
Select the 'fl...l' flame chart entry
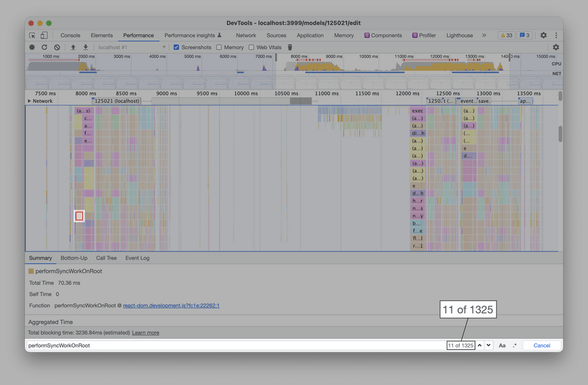click(417, 239)
